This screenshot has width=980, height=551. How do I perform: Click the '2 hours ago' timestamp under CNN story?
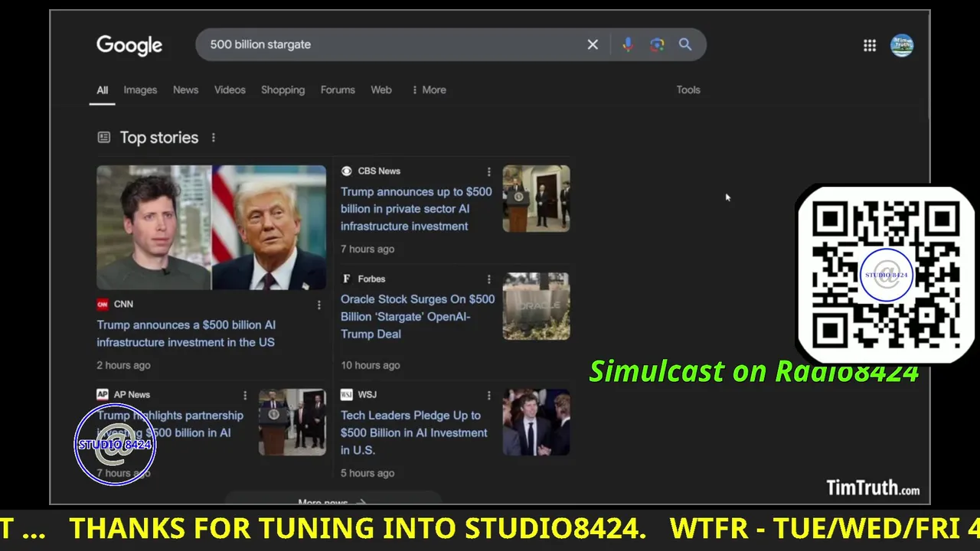(x=123, y=365)
